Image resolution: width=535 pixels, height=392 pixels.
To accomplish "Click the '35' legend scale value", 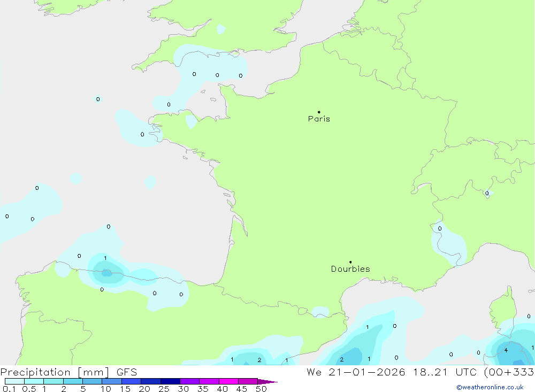I will (203, 389).
